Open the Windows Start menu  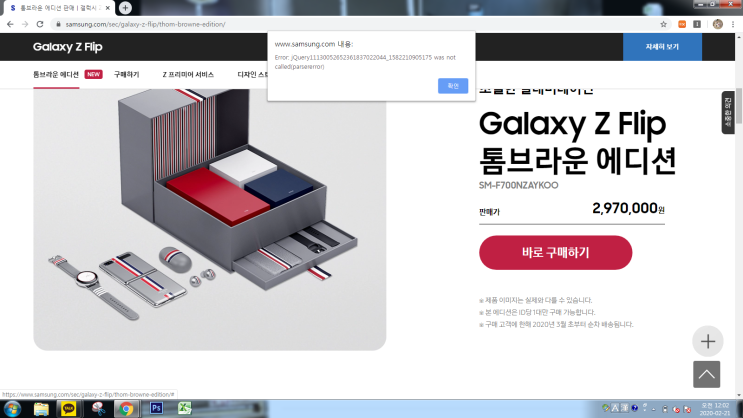point(12,409)
